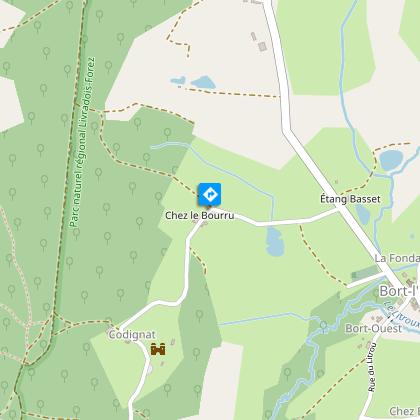Click the blue turn-direction marker icon
420x420 pixels.
point(210,194)
